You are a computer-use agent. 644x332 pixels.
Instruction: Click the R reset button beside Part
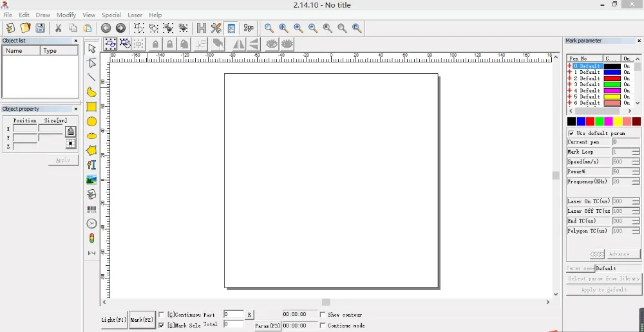pyautogui.click(x=249, y=315)
